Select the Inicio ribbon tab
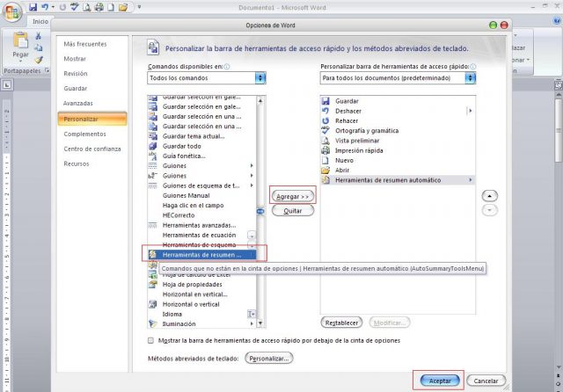Screen dimensions: 563x392 40,21
